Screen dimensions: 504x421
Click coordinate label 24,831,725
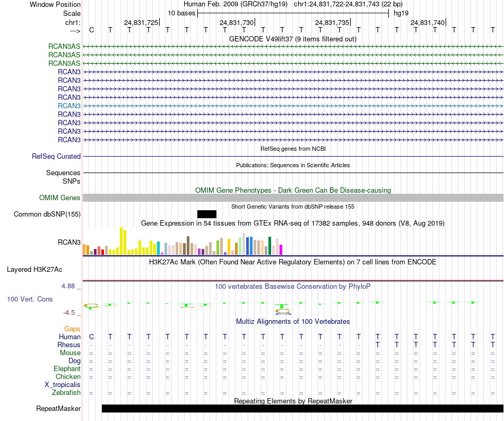coord(141,22)
